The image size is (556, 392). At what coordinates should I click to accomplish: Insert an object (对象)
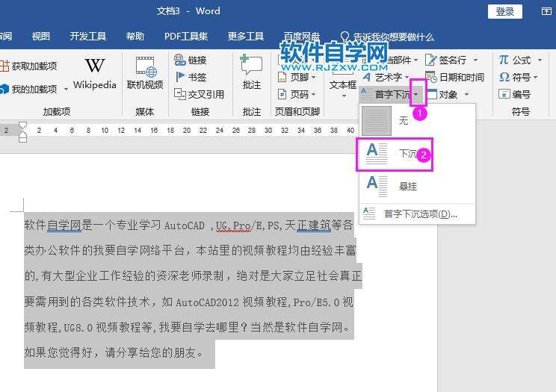pyautogui.click(x=442, y=94)
